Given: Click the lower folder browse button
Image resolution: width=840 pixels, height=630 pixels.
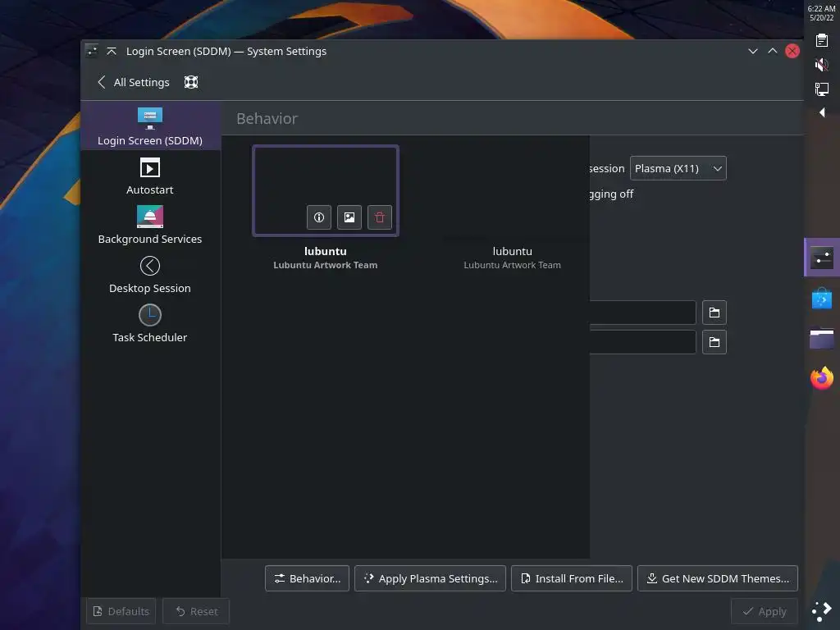Looking at the screenshot, I should pos(714,342).
